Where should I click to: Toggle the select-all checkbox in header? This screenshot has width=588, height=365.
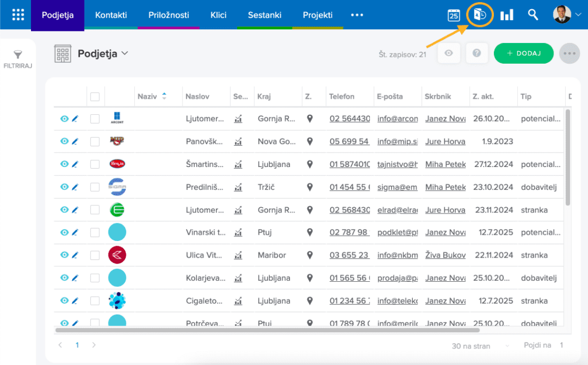pos(95,96)
